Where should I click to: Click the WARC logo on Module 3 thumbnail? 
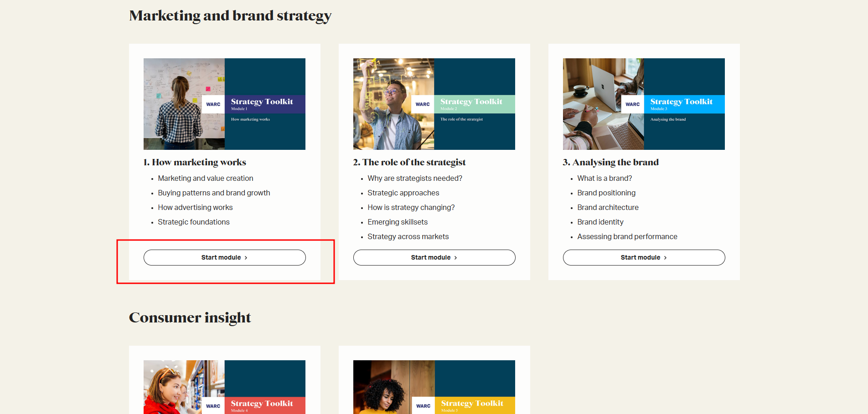pos(632,104)
